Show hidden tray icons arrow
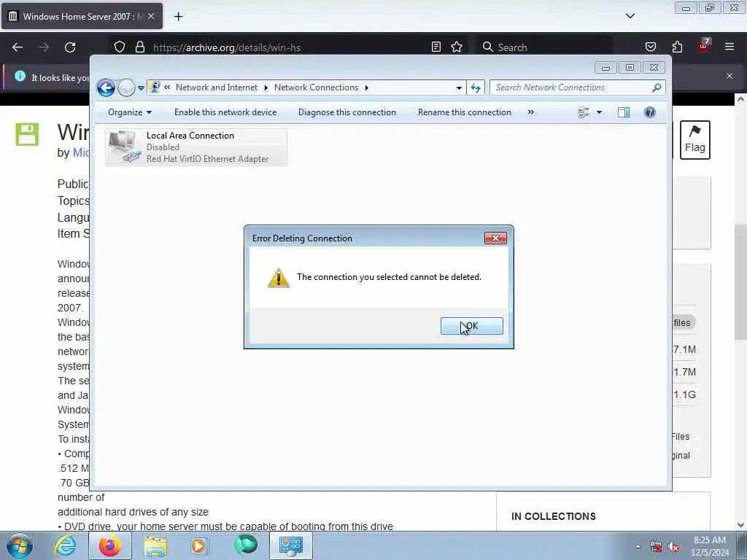747x560 pixels. coord(638,547)
